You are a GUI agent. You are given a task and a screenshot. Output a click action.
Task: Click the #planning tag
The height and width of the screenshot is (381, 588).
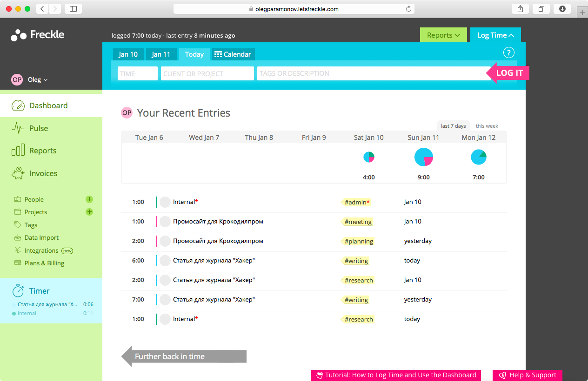point(358,241)
